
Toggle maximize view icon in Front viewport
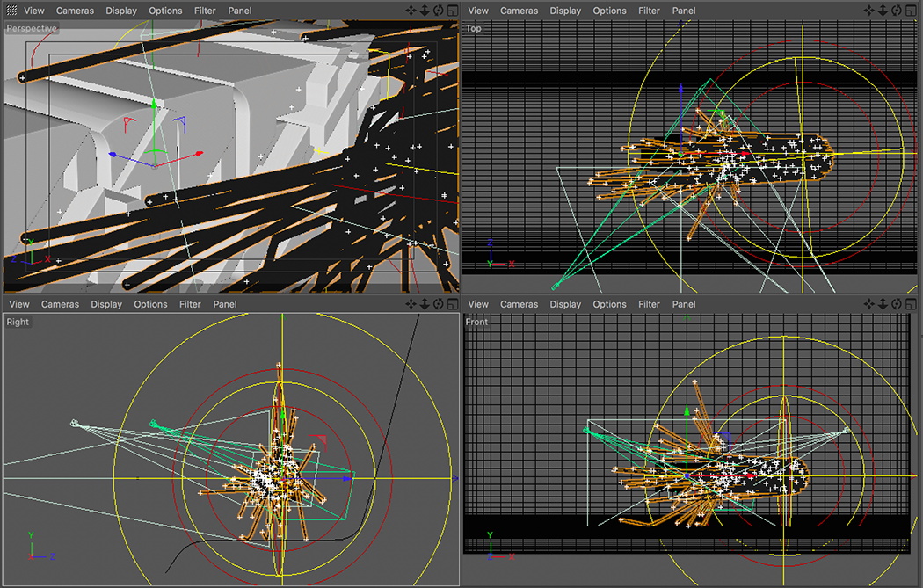[911, 304]
